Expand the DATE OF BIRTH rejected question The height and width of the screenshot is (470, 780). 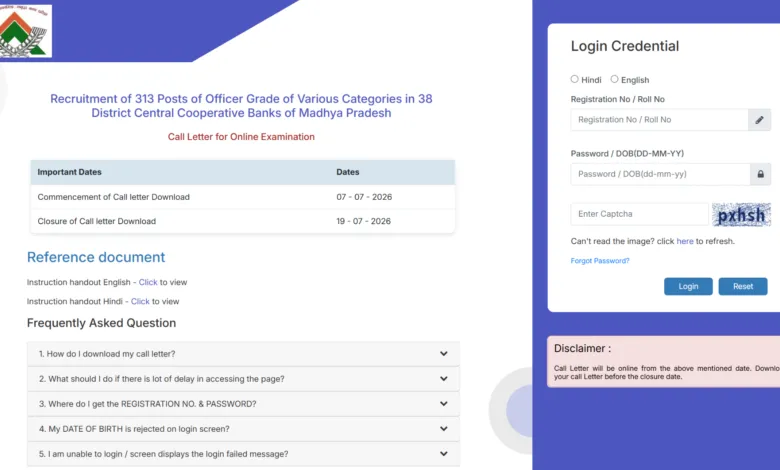click(x=243, y=429)
